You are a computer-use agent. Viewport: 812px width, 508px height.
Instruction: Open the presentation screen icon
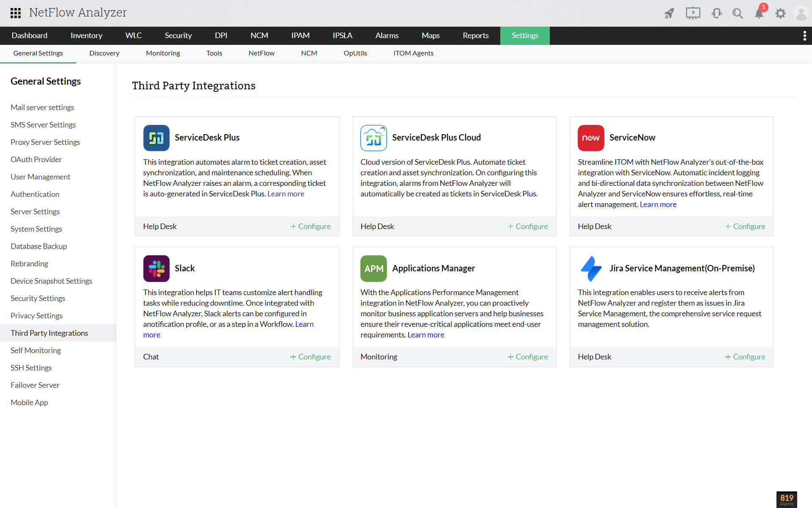(693, 14)
